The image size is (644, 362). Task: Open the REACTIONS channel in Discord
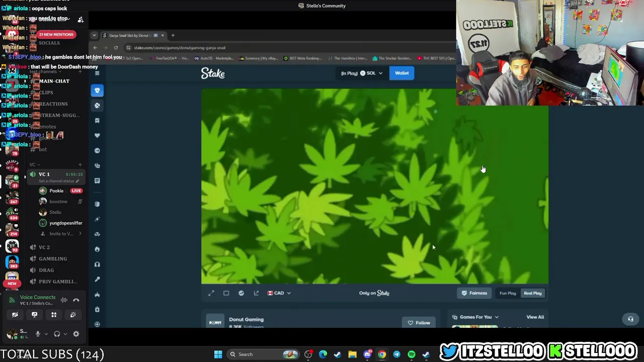click(53, 104)
